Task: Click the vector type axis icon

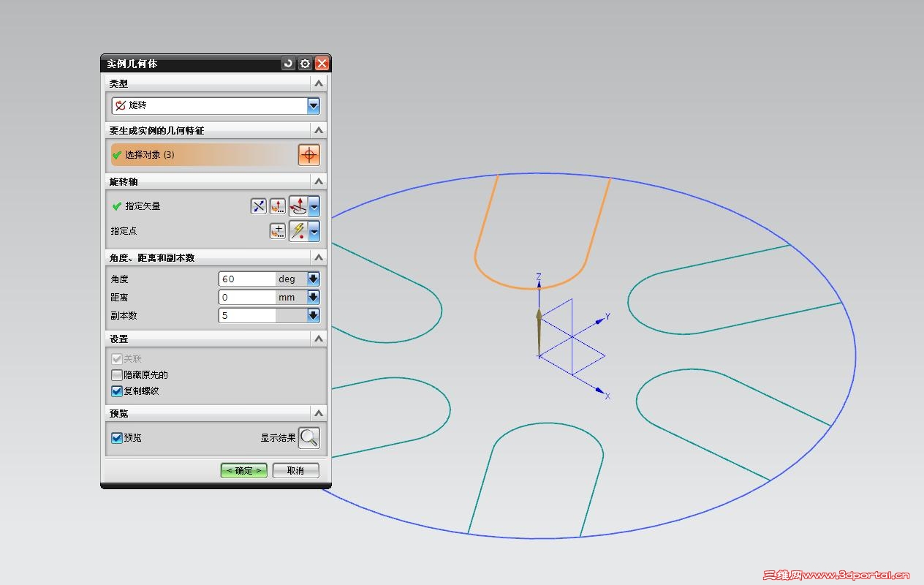Action: click(x=298, y=206)
